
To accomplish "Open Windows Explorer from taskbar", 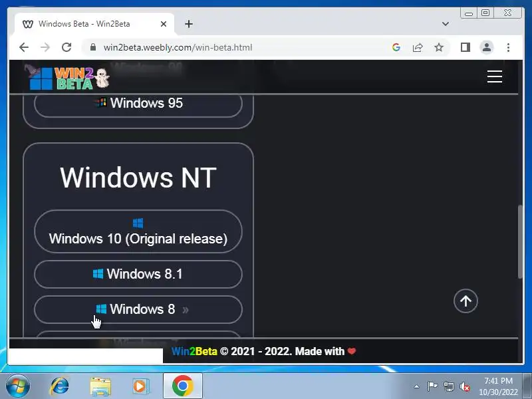I will [x=100, y=386].
